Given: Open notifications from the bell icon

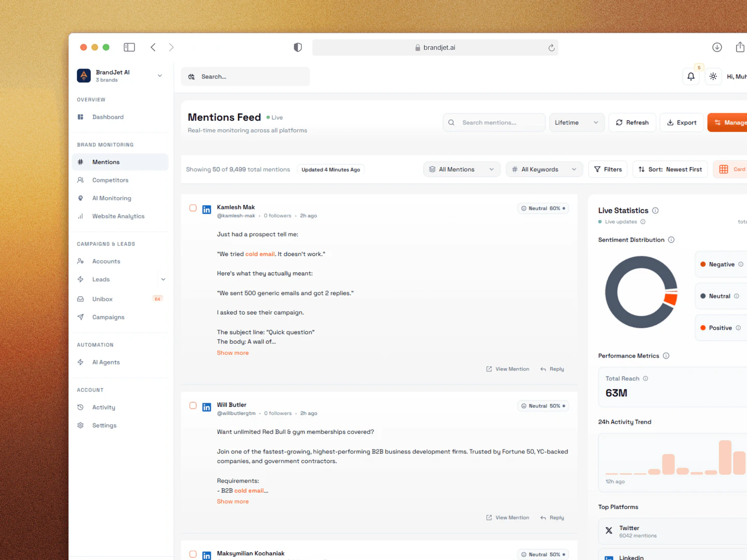Looking at the screenshot, I should (x=690, y=76).
